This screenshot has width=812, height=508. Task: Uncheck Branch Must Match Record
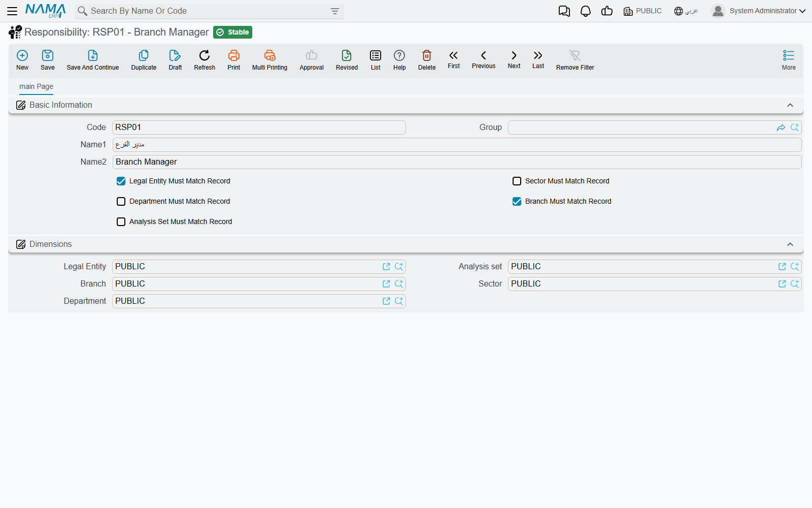pos(517,201)
